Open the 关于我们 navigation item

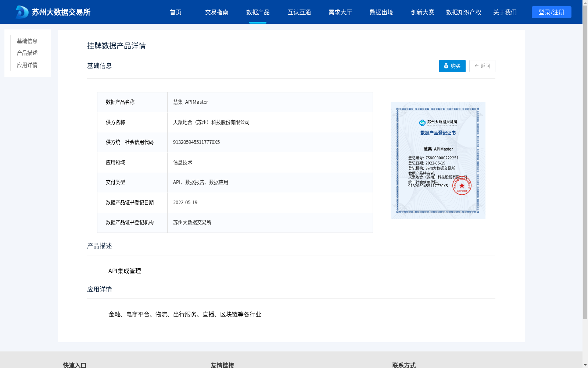[x=505, y=12]
